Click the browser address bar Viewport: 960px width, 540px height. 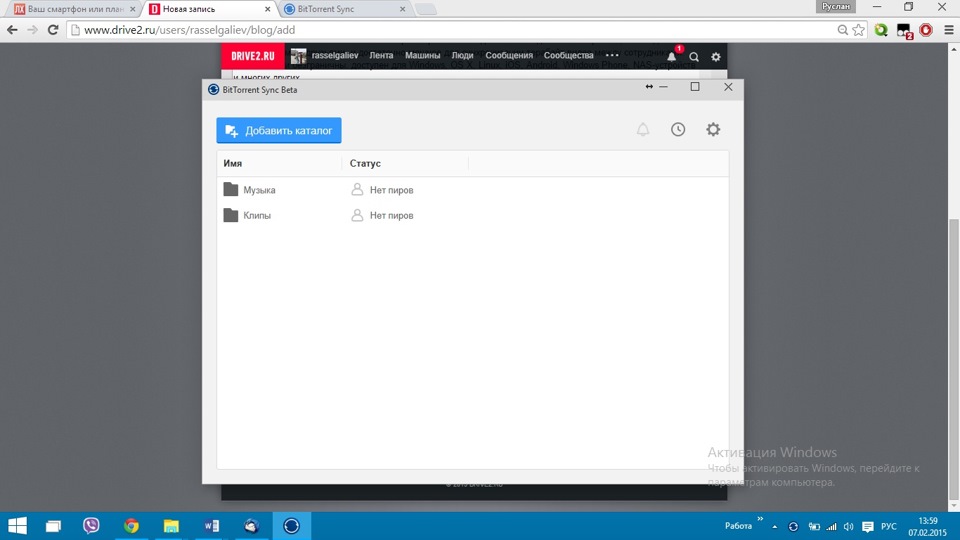point(453,30)
